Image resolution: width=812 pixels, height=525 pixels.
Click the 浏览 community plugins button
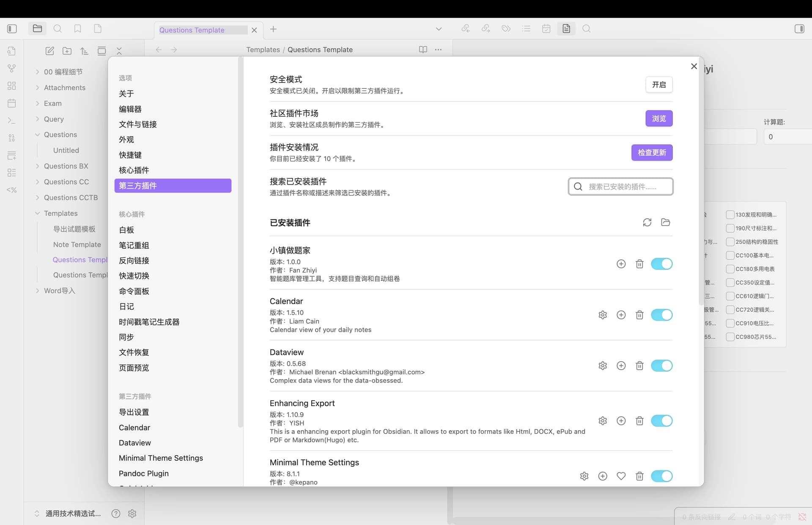(658, 118)
